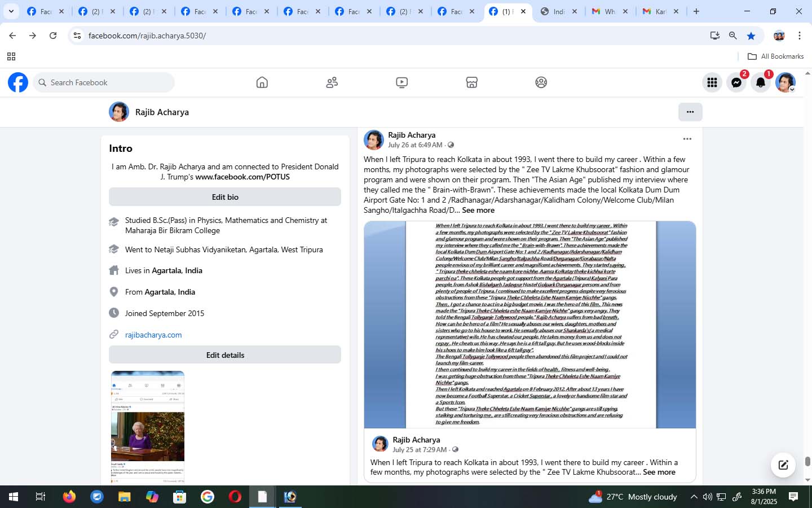Open the Windows Start button
This screenshot has height=508, width=812.
click(14, 497)
